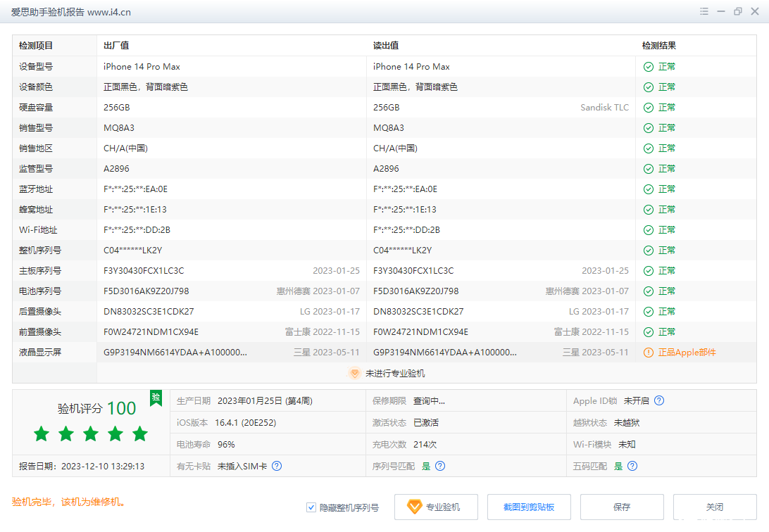Click the 整机序列号 row label
This screenshot has height=532, width=769.
(x=40, y=251)
